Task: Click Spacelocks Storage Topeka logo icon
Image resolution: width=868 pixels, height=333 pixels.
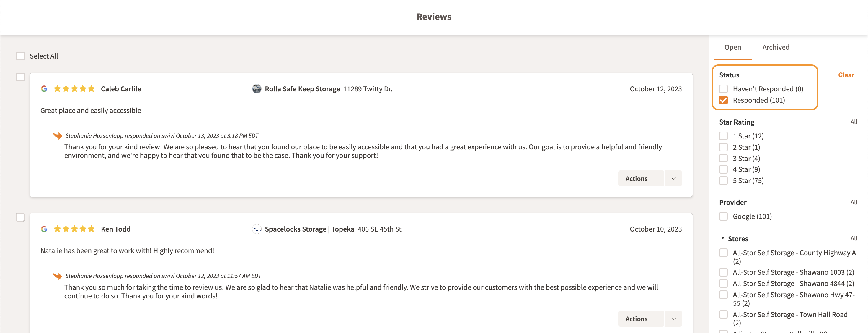Action: [257, 229]
